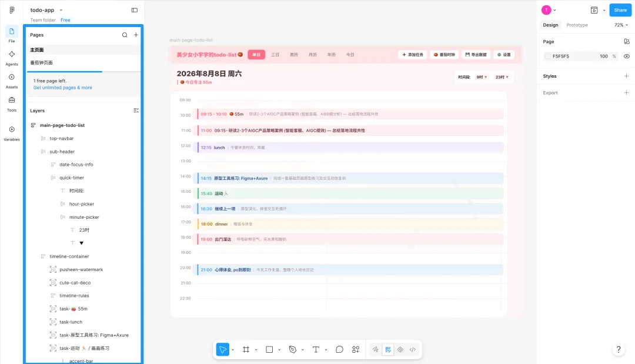Open the user avatar dropdown chevron
Viewport: 635px width, 364px height.
(555, 10)
